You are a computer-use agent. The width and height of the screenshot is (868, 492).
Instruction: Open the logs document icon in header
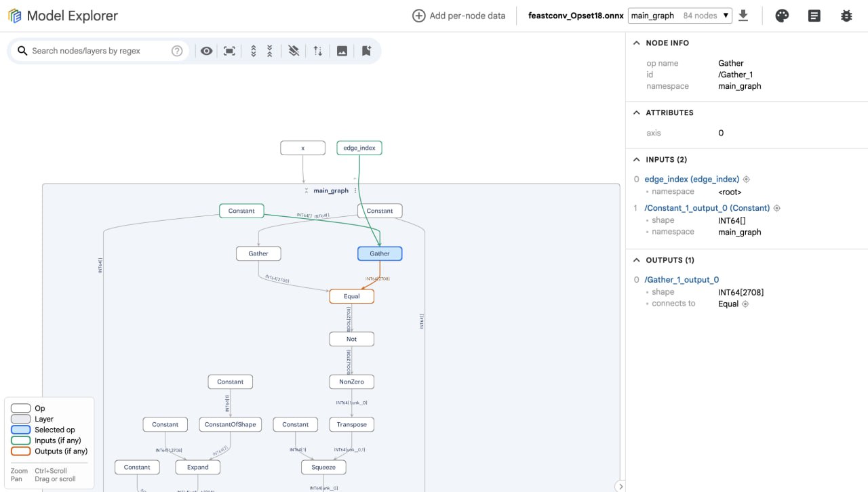[x=814, y=16]
